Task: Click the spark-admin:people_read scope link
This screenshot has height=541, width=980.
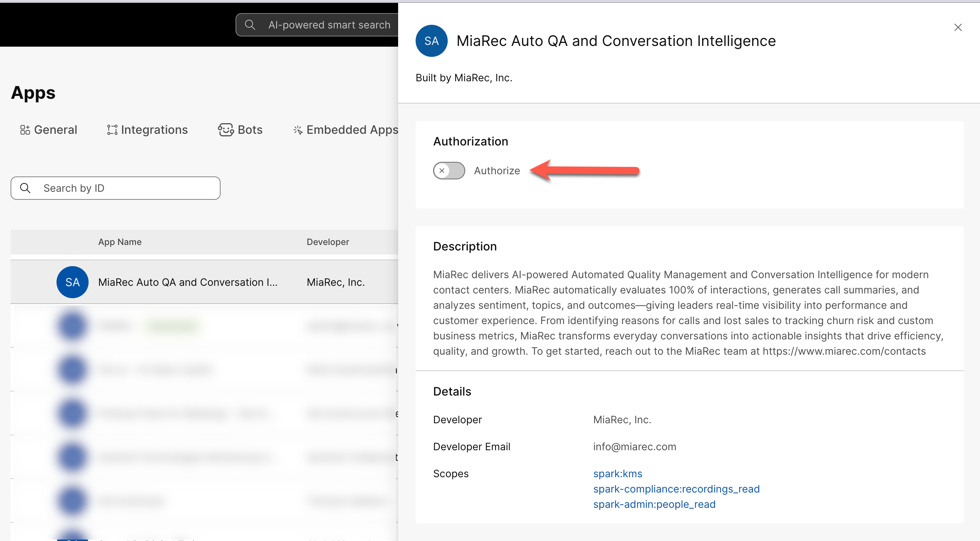Action: click(654, 504)
